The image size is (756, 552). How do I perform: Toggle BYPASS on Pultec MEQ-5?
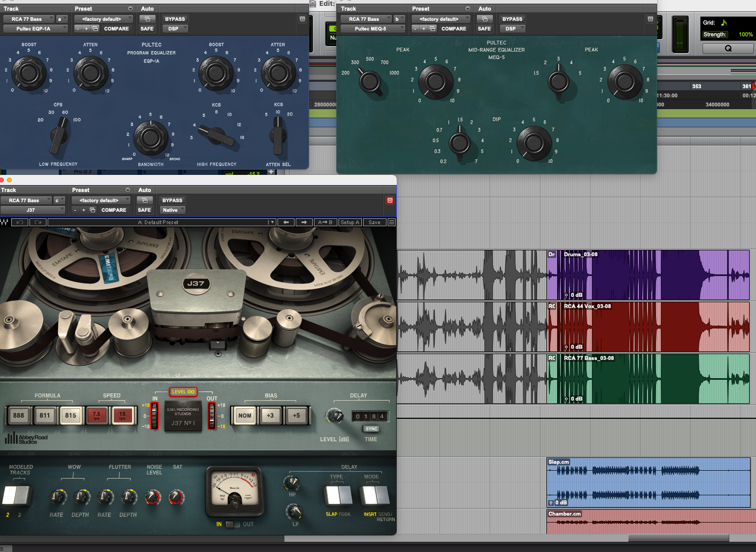pos(512,19)
